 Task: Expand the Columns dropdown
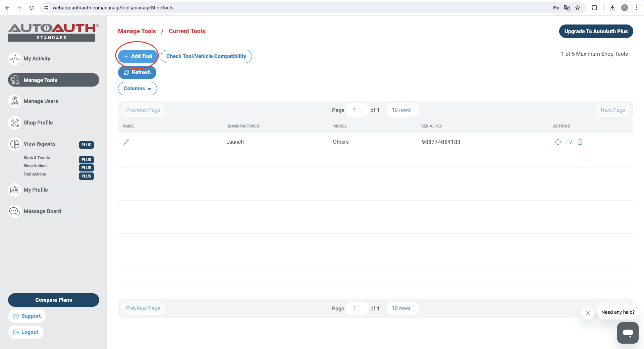coord(137,89)
